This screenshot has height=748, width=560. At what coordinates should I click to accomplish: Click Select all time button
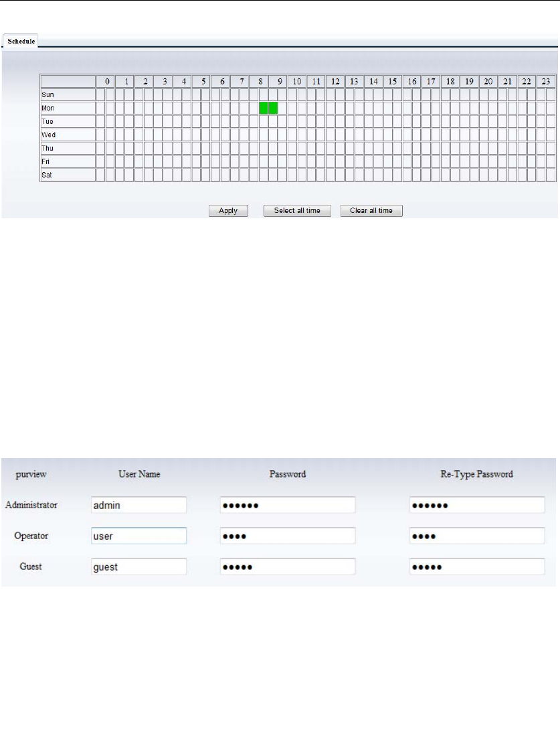[x=298, y=211]
